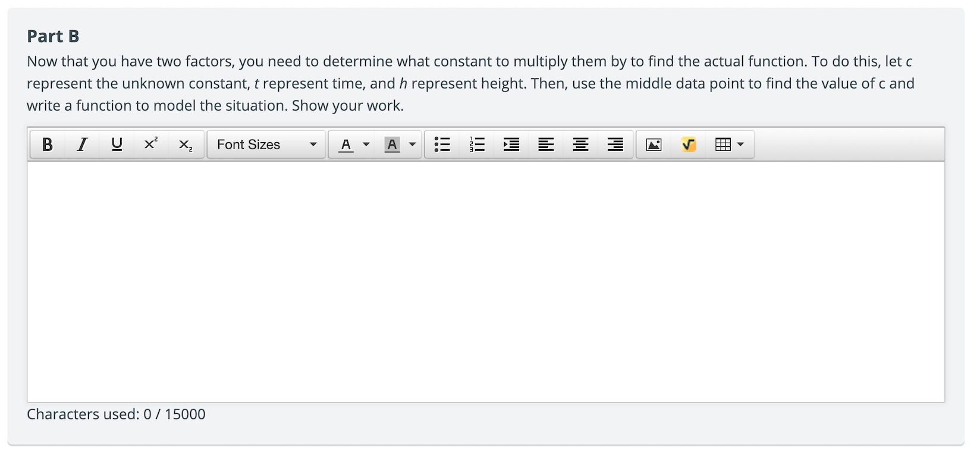Image resolution: width=980 pixels, height=466 pixels.
Task: Apply the background highlight color
Action: (392, 144)
